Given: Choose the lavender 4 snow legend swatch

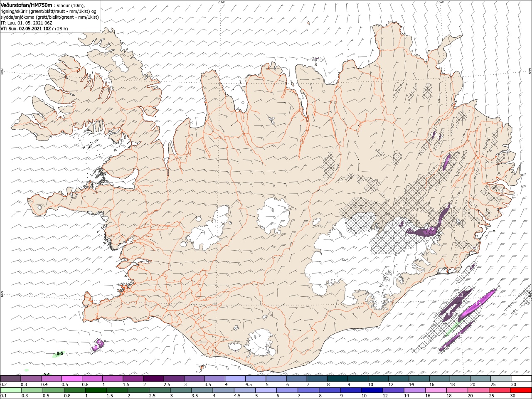Looking at the screenshot, I should 235,379.
